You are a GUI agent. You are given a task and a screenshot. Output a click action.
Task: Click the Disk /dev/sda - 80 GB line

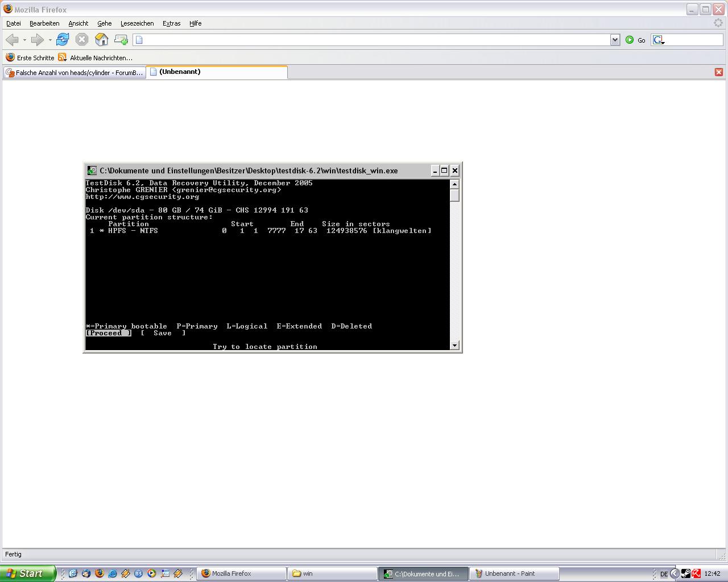(197, 210)
